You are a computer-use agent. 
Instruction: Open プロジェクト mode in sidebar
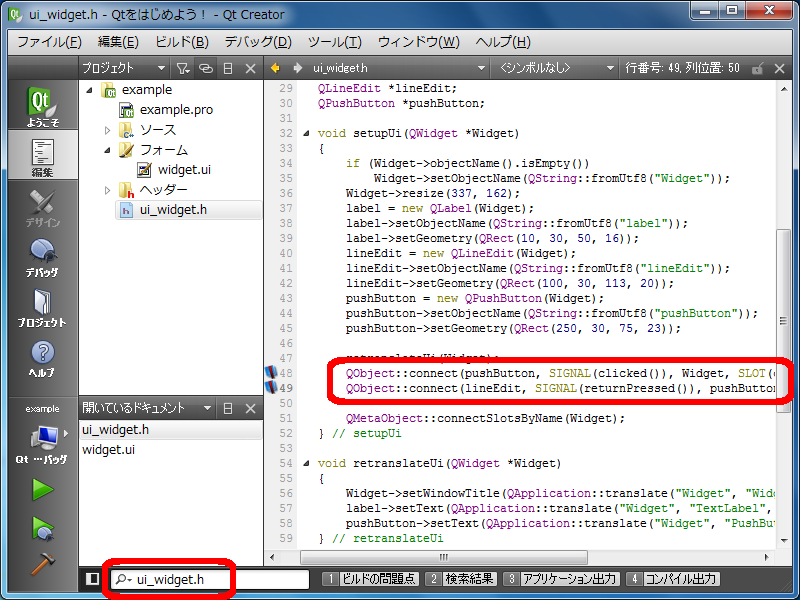(41, 308)
